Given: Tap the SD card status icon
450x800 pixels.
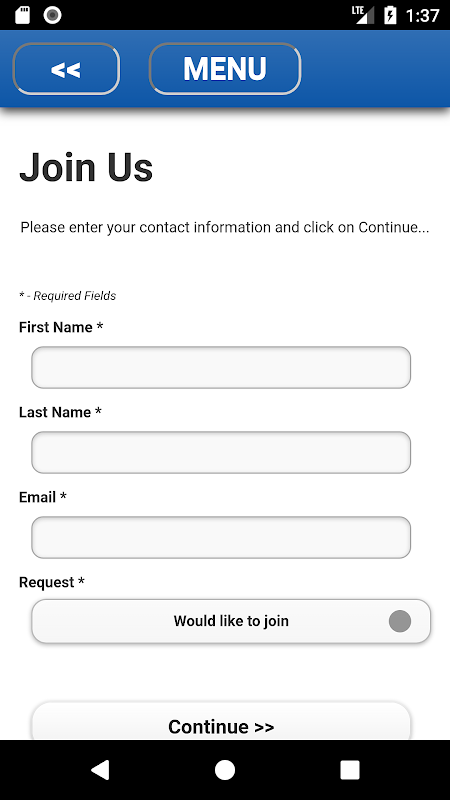Looking at the screenshot, I should click(22, 15).
